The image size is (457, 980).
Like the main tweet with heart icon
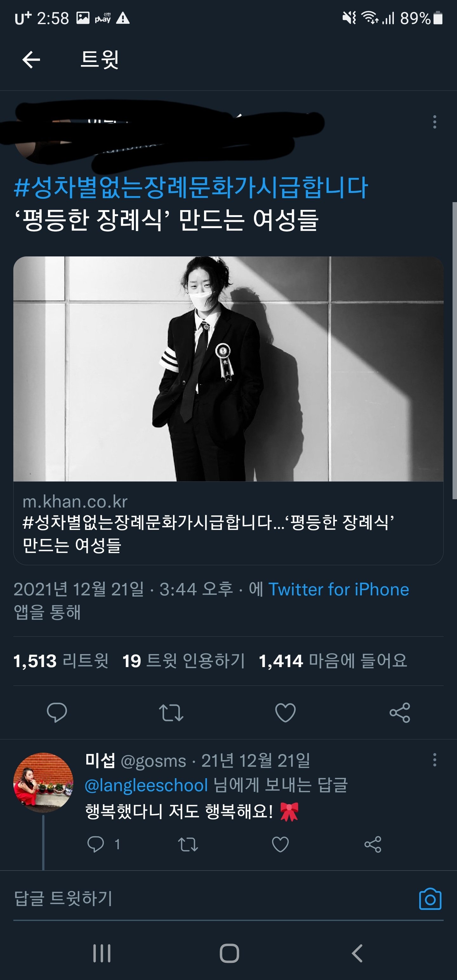tap(285, 712)
